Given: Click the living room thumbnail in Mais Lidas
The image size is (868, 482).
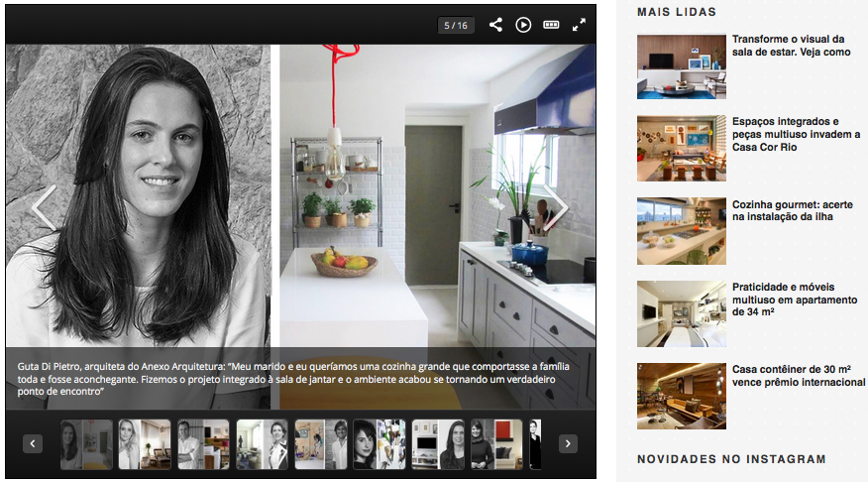Looking at the screenshot, I should 682,66.
